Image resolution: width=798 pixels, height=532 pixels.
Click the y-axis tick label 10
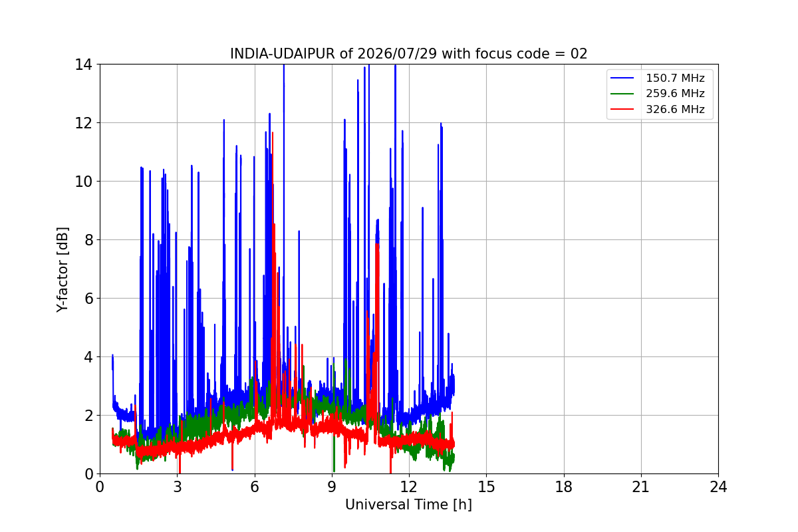(84, 182)
